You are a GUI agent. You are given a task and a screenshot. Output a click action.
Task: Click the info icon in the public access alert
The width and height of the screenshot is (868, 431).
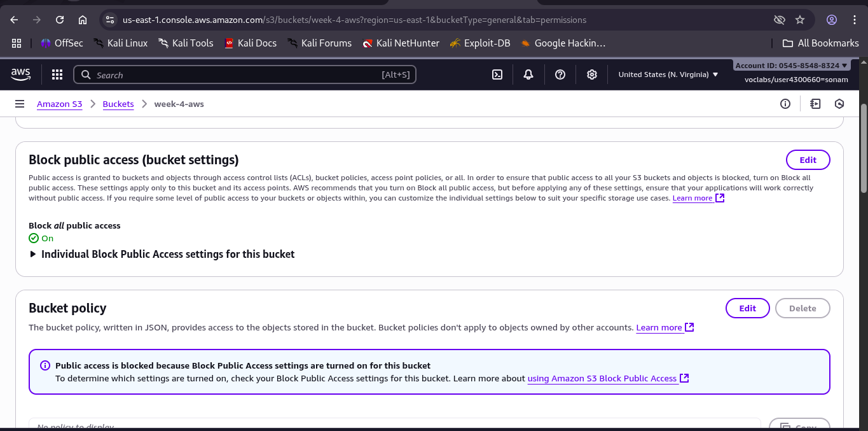(x=45, y=365)
